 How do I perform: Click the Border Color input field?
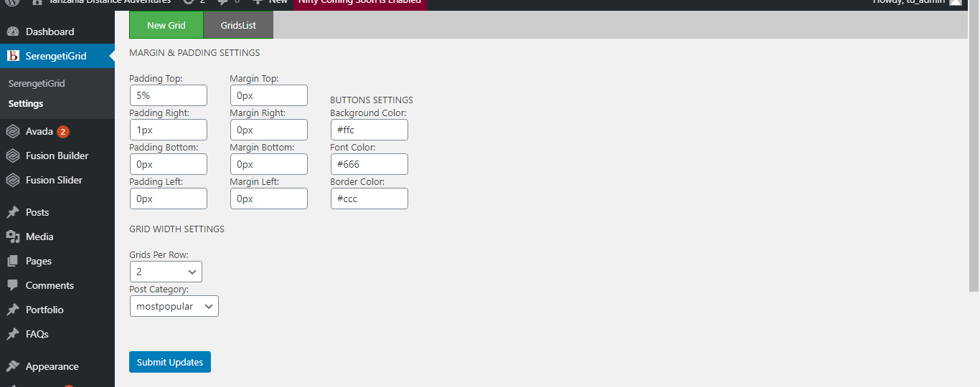click(369, 199)
